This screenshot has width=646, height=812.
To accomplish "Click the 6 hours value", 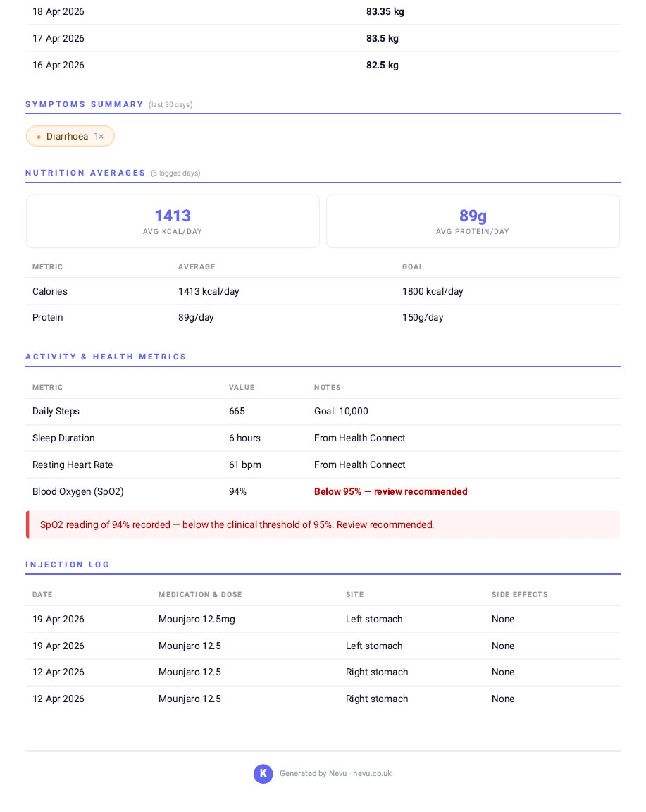I will 244,438.
